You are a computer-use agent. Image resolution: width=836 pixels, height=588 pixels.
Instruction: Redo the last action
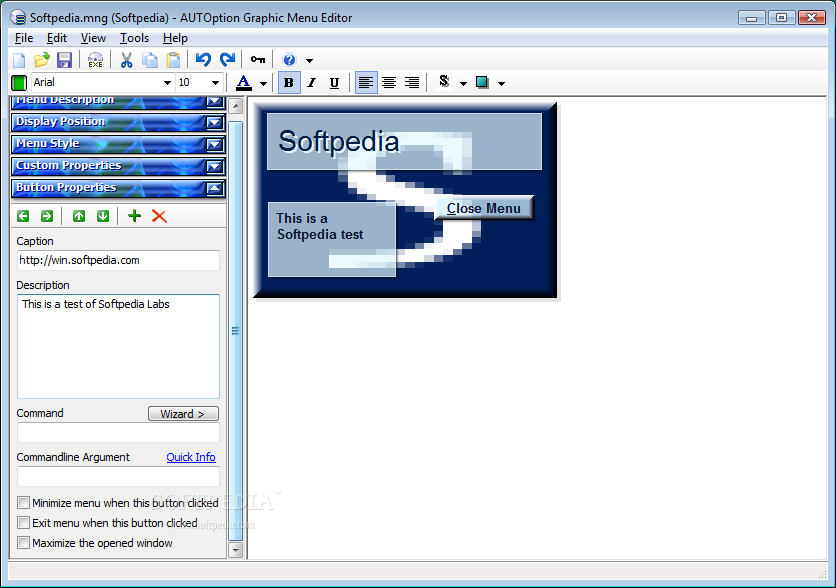pos(228,60)
